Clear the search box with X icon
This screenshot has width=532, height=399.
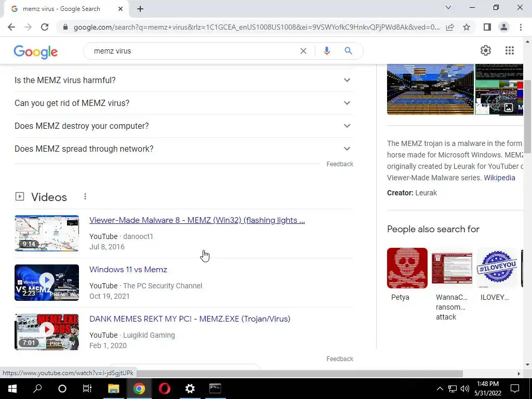pyautogui.click(x=303, y=51)
